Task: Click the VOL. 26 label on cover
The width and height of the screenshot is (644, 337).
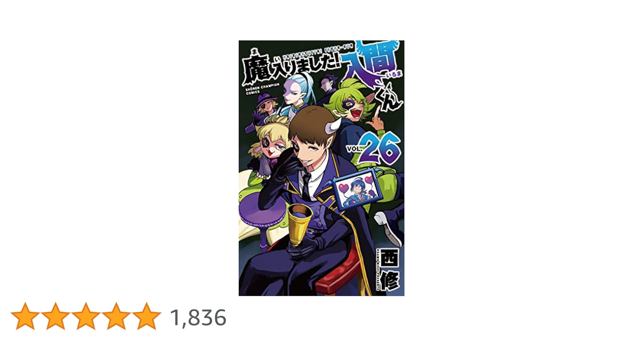Action: tap(374, 148)
